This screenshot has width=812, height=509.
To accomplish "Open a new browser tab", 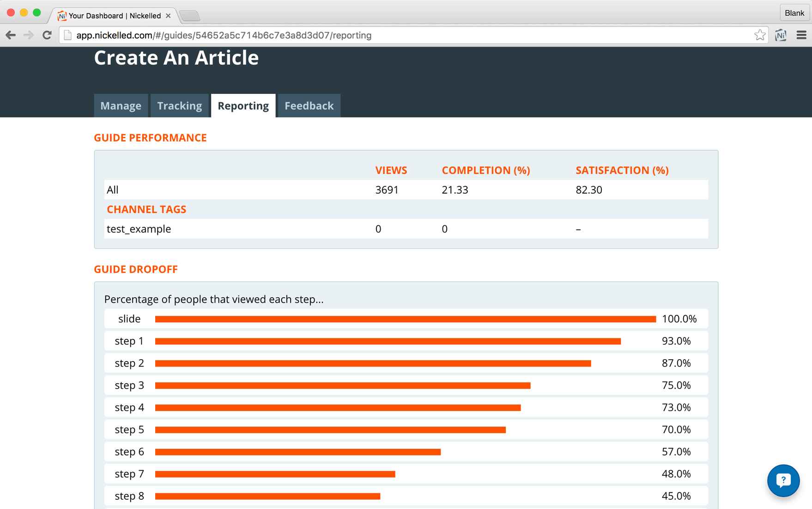I will pos(190,16).
